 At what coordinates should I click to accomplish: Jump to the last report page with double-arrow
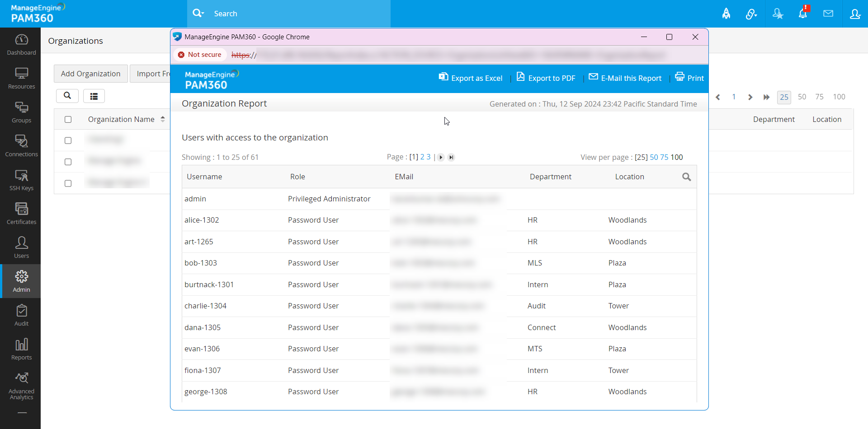(452, 157)
